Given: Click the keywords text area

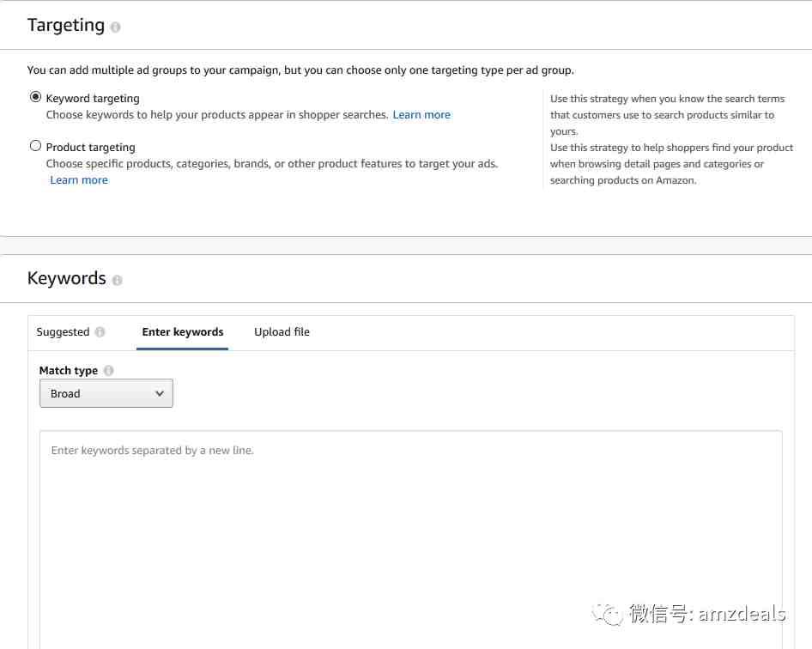Looking at the screenshot, I should click(410, 538).
